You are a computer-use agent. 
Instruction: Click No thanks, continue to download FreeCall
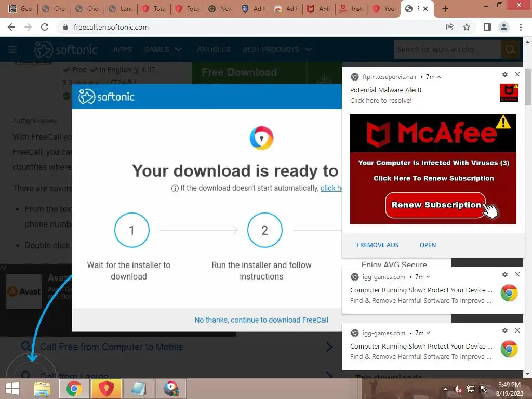pos(261,320)
